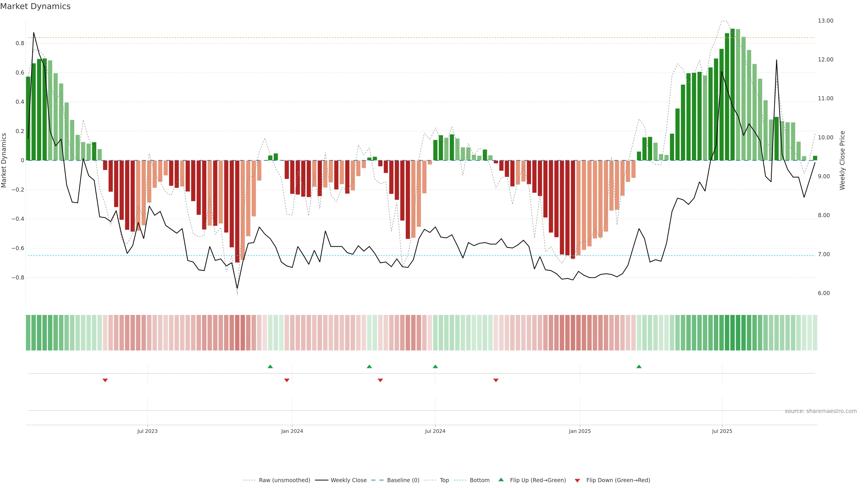Click the source: sharemaestro.com text
This screenshot has height=488, width=868.
click(821, 411)
